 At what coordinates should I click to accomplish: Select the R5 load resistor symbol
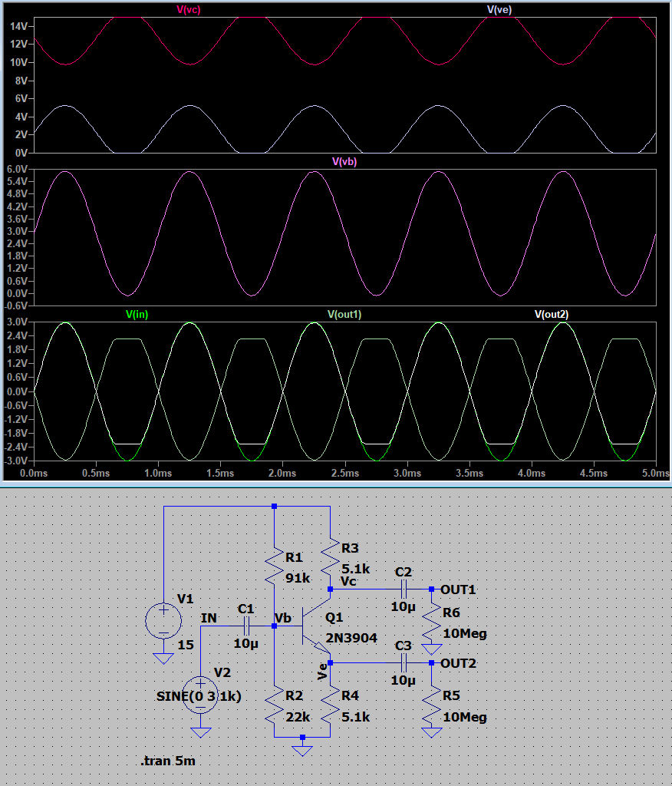tap(432, 706)
